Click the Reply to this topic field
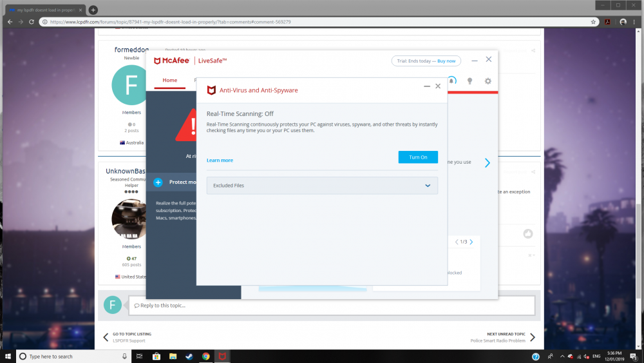Screen dimensions: 644x363 pos(332,306)
